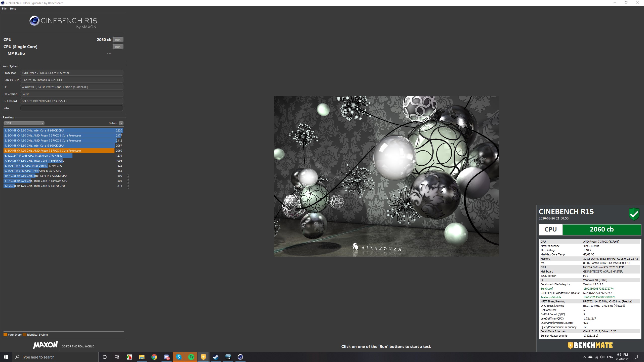
Task: Click the left panel splitter handle
Action: 128,181
